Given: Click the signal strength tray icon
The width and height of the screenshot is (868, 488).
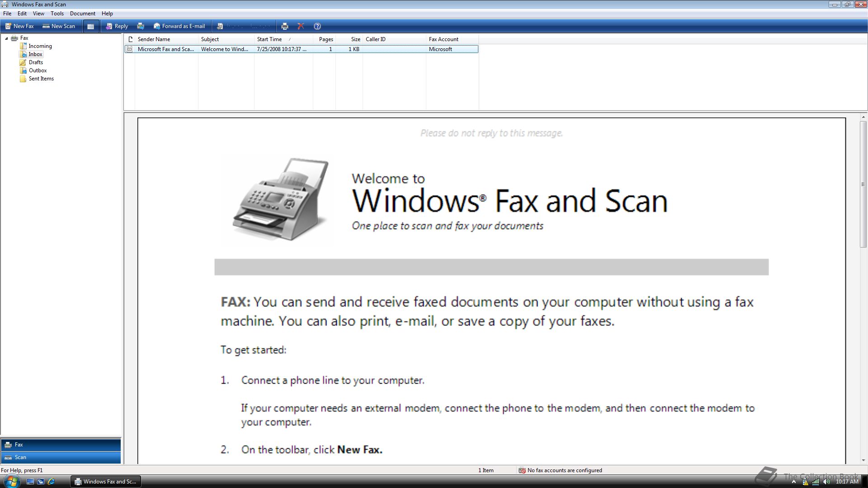Looking at the screenshot, I should pos(816,482).
